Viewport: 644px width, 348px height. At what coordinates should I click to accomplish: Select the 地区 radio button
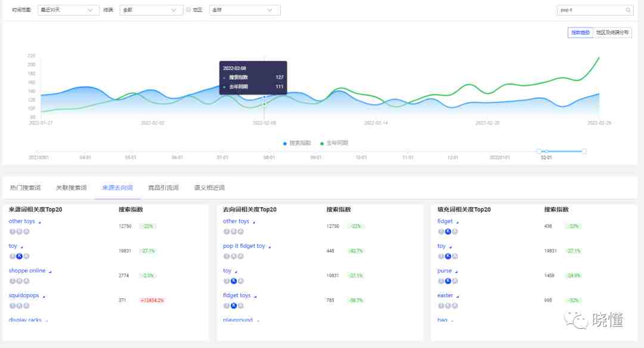tap(188, 10)
